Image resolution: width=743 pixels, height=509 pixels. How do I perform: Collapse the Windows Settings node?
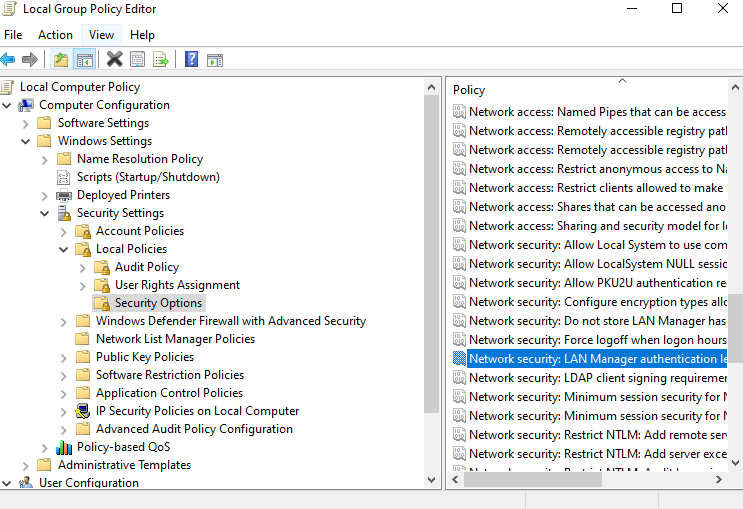point(26,141)
